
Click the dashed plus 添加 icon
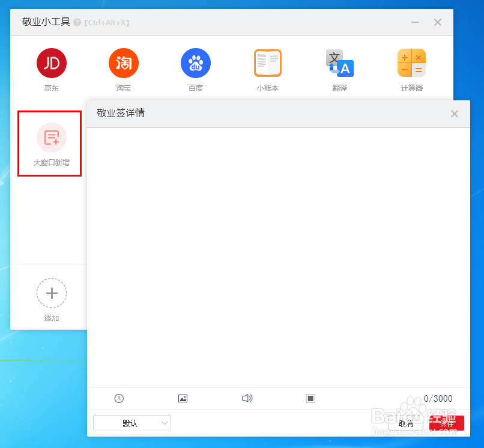[x=52, y=293]
